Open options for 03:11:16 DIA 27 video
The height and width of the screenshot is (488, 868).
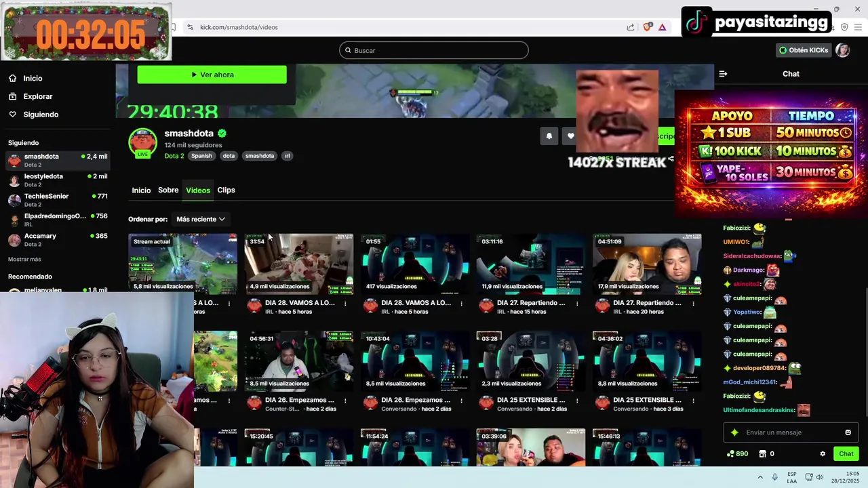tap(577, 304)
